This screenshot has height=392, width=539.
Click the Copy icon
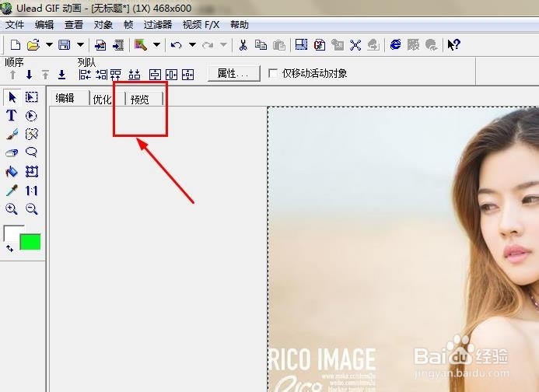coord(261,45)
